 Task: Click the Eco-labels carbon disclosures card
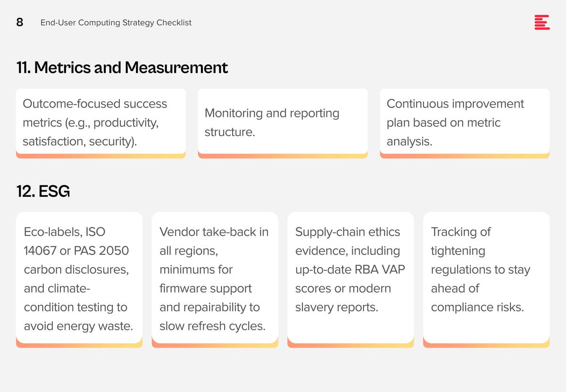(79, 277)
